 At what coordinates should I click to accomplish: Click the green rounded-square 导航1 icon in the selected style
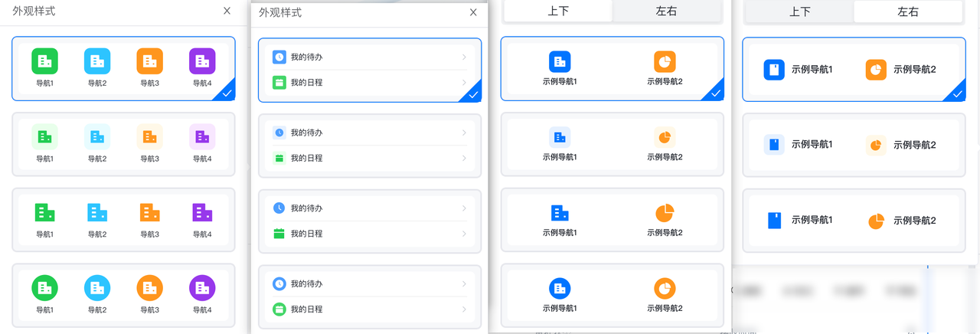[x=44, y=61]
